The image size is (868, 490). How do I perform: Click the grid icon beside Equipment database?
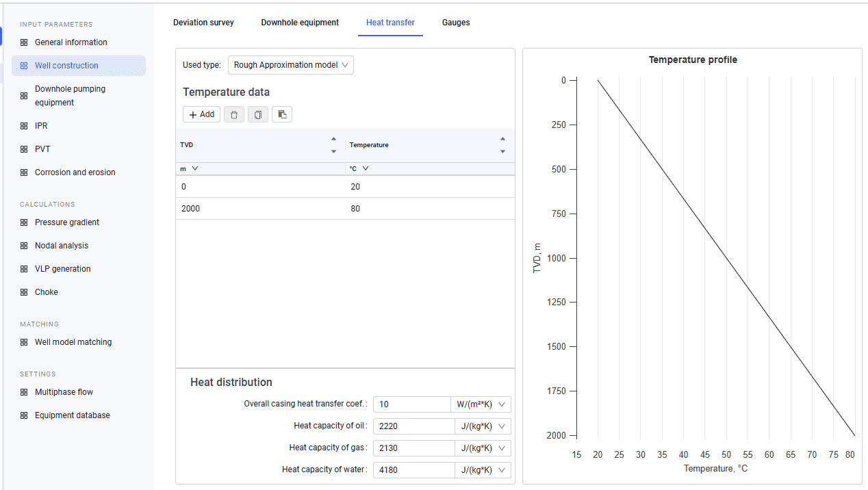[24, 415]
